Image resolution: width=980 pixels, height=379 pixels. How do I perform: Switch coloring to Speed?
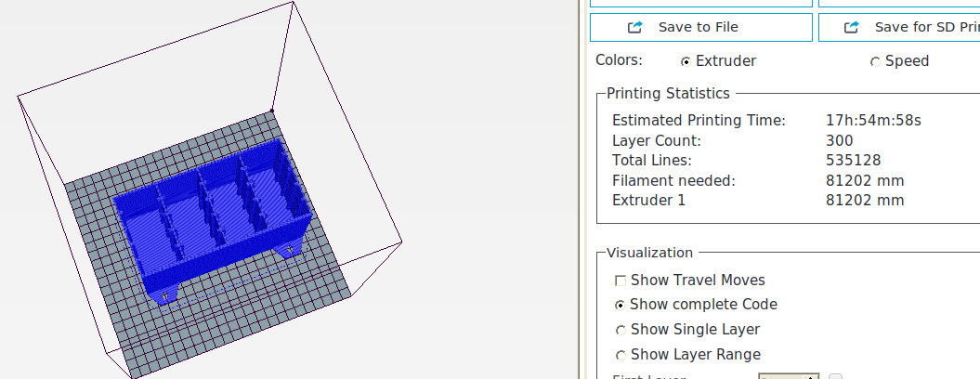875,61
